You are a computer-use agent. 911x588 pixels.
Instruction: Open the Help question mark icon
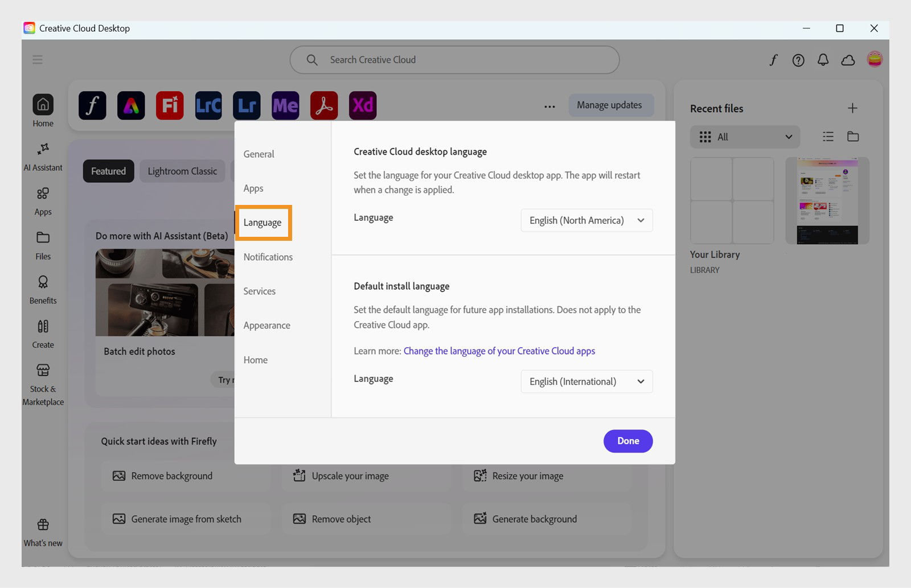tap(798, 60)
